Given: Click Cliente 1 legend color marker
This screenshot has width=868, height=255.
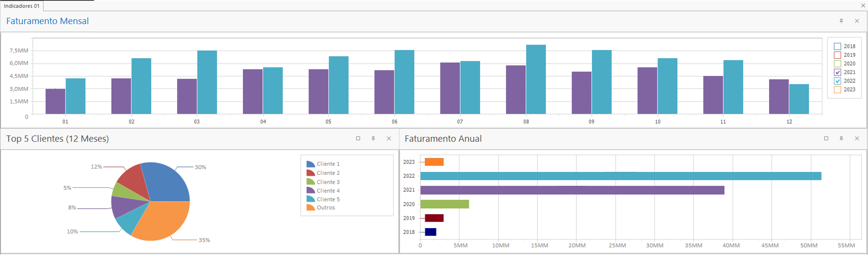Looking at the screenshot, I should point(310,164).
